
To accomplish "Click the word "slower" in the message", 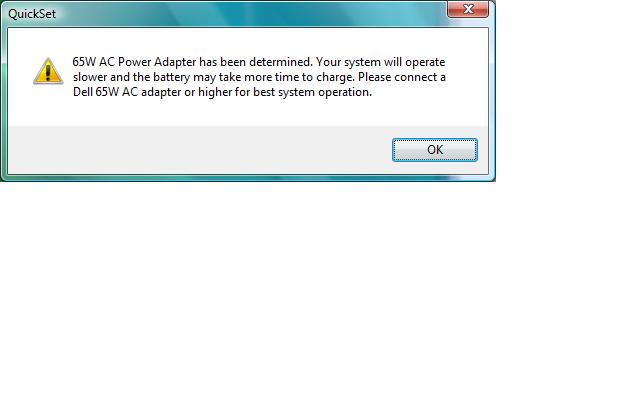I will pyautogui.click(x=90, y=77).
